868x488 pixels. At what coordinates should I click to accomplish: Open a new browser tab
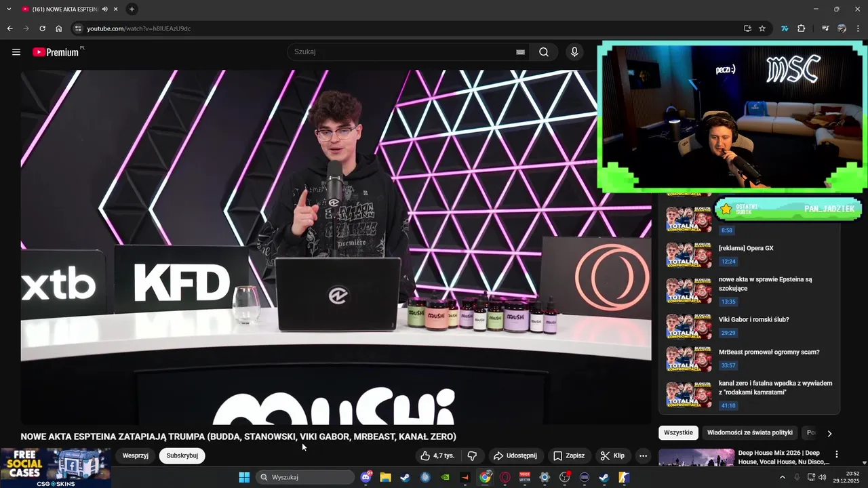point(132,9)
